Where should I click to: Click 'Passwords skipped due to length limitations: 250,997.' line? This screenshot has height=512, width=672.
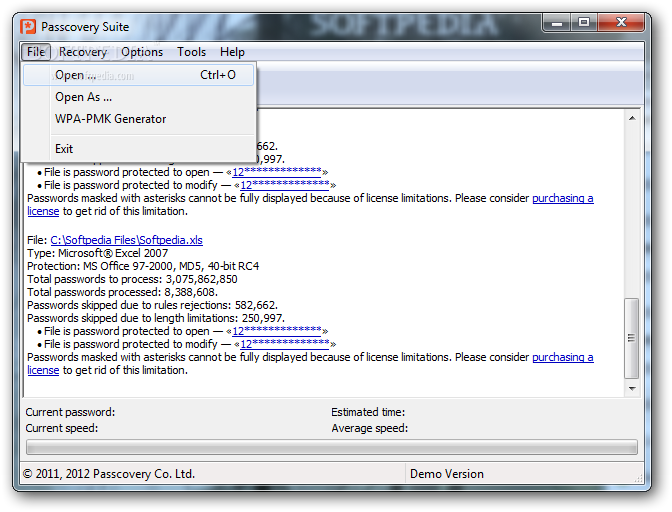click(x=156, y=318)
